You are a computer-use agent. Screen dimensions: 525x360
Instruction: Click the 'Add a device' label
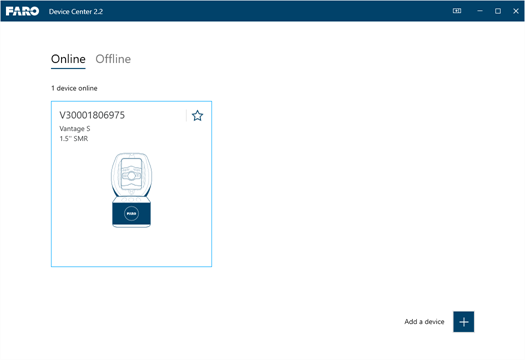point(424,321)
